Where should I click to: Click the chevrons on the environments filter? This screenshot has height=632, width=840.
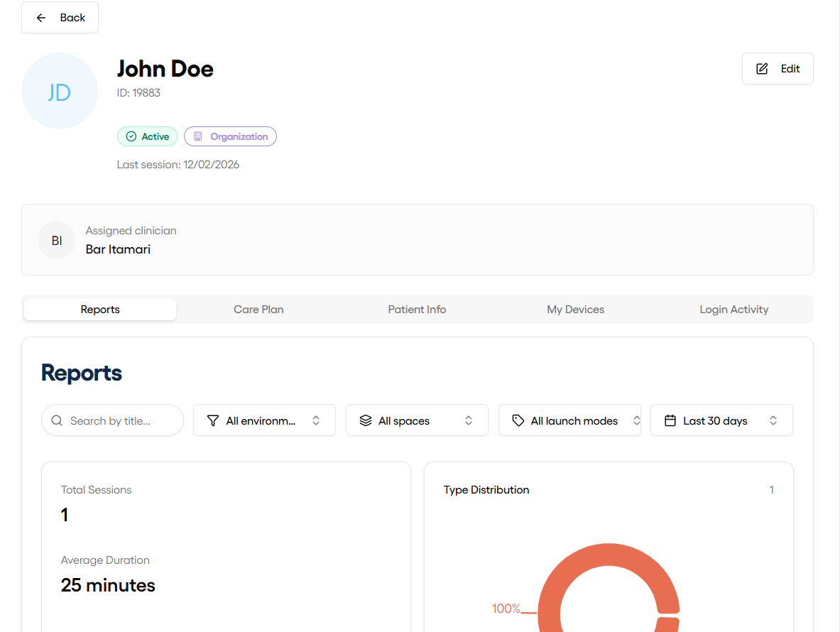coord(316,420)
